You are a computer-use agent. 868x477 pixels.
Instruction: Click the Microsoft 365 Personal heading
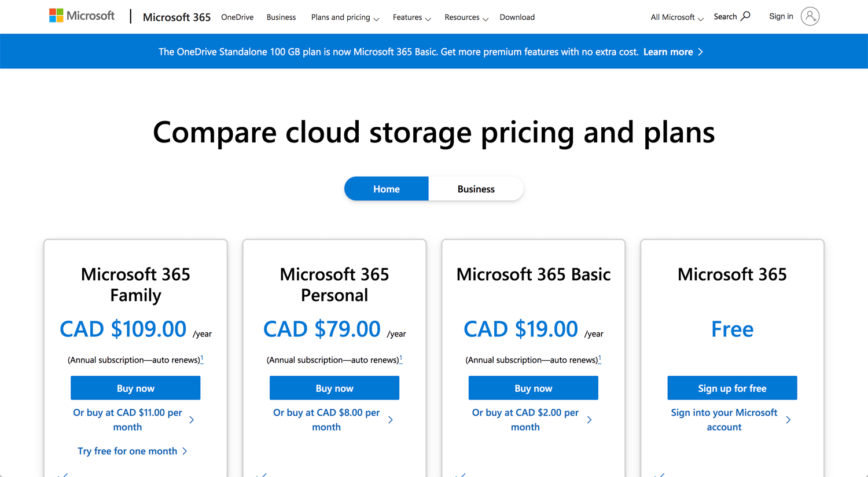(334, 284)
